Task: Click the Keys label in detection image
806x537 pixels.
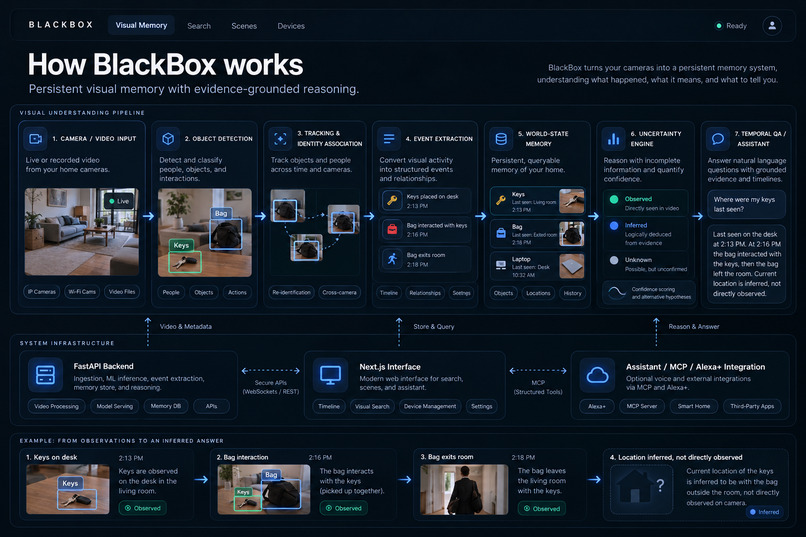Action: pos(181,245)
